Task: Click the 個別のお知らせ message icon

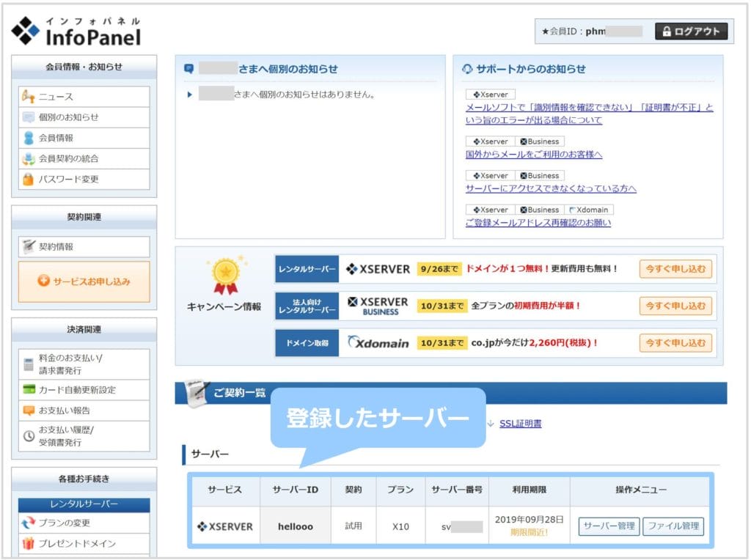Action: (x=29, y=117)
